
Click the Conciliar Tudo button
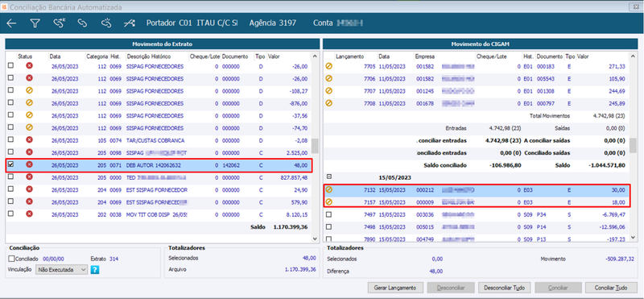coord(611,288)
